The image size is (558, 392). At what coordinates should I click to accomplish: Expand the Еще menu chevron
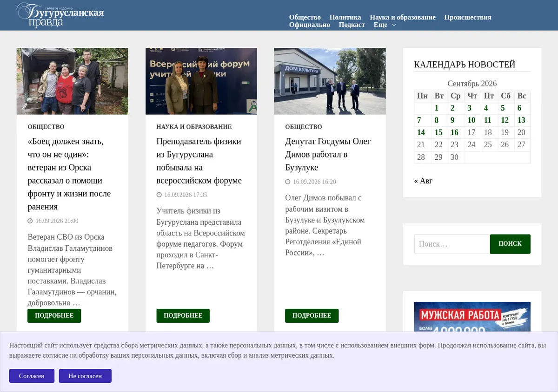click(x=394, y=25)
